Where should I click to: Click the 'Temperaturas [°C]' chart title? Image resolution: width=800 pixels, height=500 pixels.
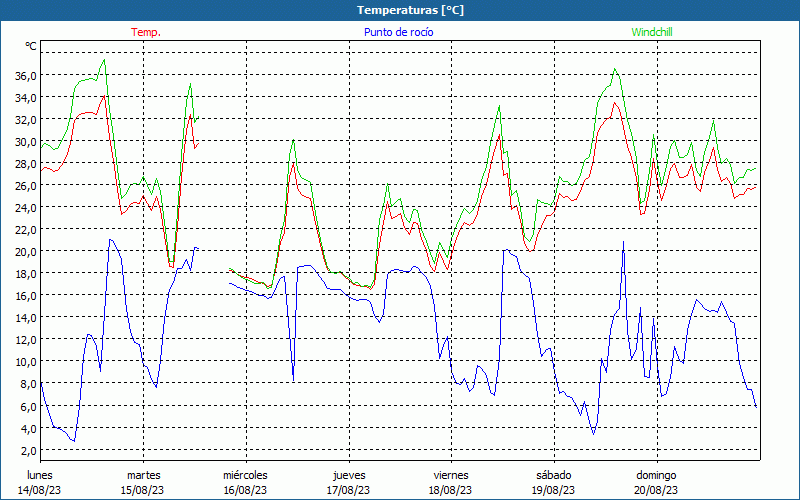[410, 10]
